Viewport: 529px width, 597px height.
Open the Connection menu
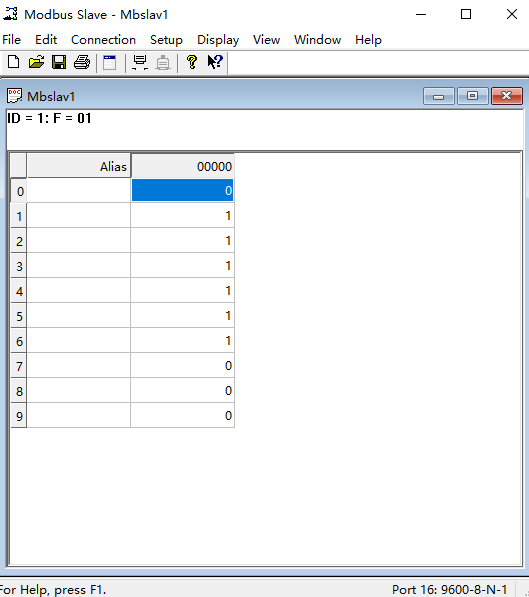(x=103, y=40)
